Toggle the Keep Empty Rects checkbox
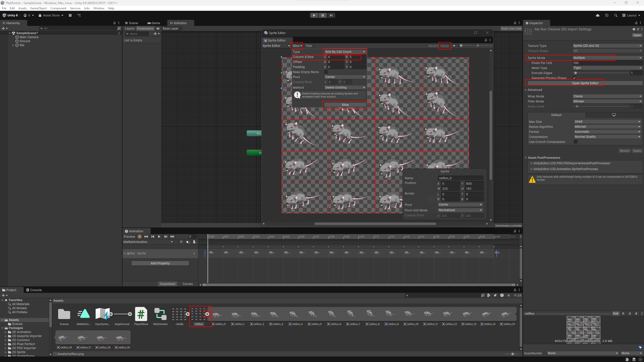 (x=326, y=72)
